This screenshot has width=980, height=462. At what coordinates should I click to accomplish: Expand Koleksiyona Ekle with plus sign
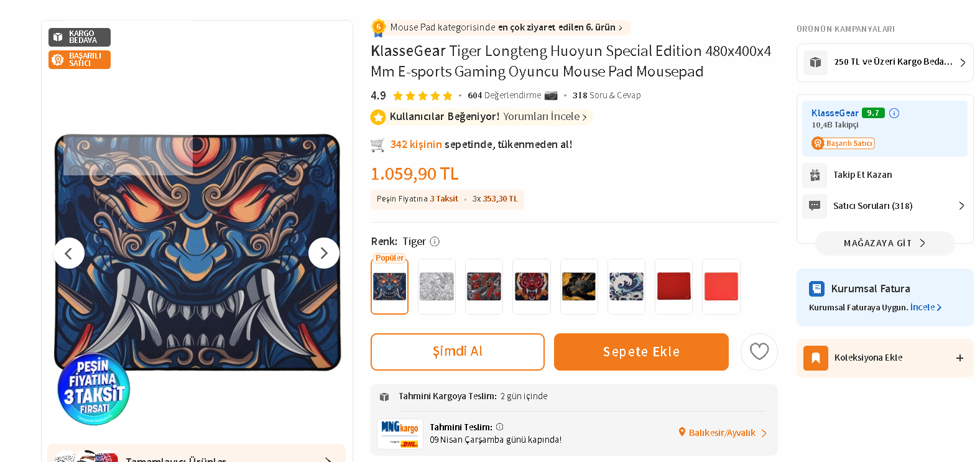tap(959, 358)
